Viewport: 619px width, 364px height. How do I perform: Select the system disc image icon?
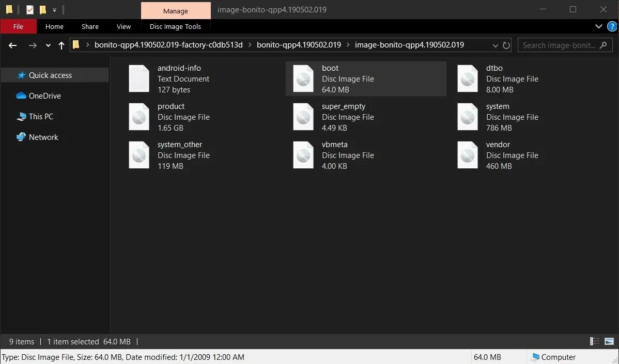(468, 117)
